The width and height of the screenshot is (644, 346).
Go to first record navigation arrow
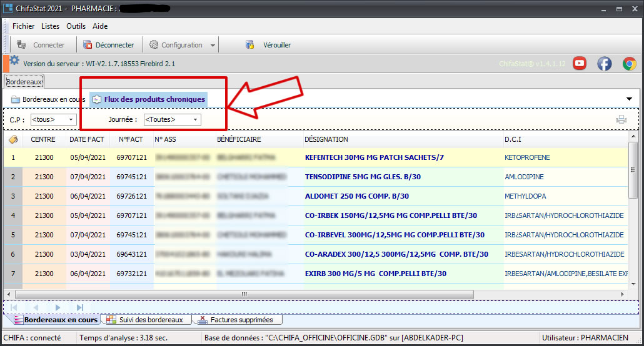pyautogui.click(x=14, y=307)
